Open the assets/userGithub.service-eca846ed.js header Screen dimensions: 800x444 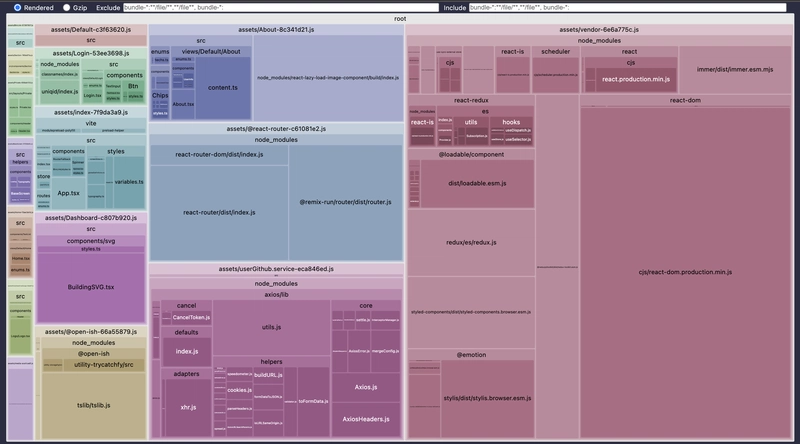pyautogui.click(x=276, y=269)
